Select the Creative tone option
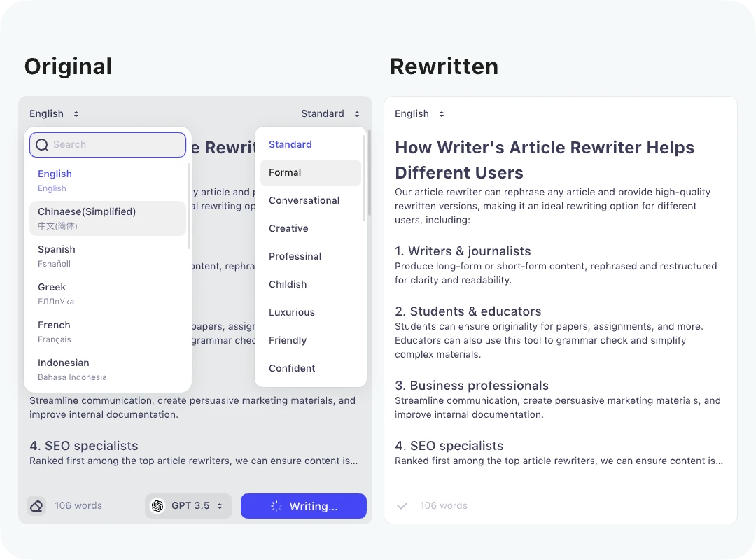The image size is (756, 560). click(288, 228)
